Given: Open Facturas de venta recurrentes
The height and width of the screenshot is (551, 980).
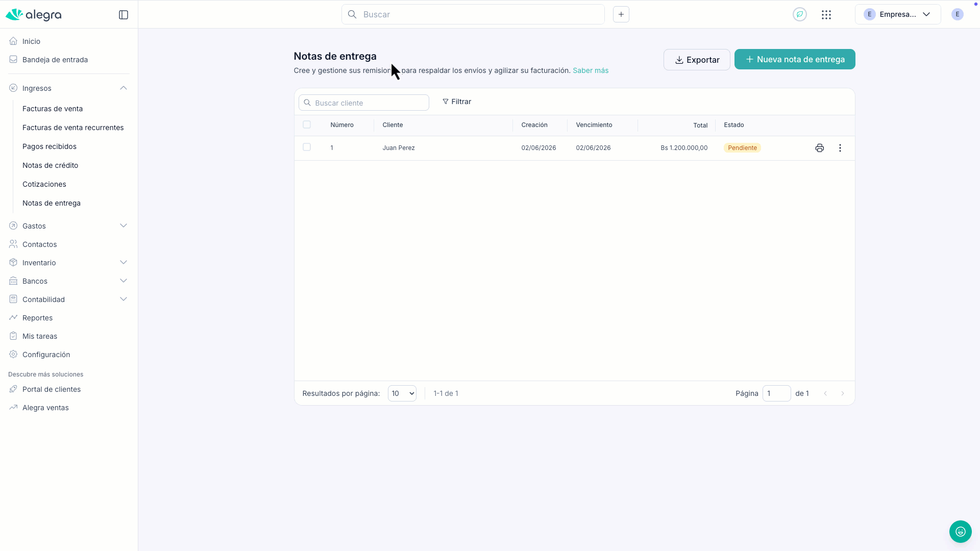Looking at the screenshot, I should coord(73,128).
